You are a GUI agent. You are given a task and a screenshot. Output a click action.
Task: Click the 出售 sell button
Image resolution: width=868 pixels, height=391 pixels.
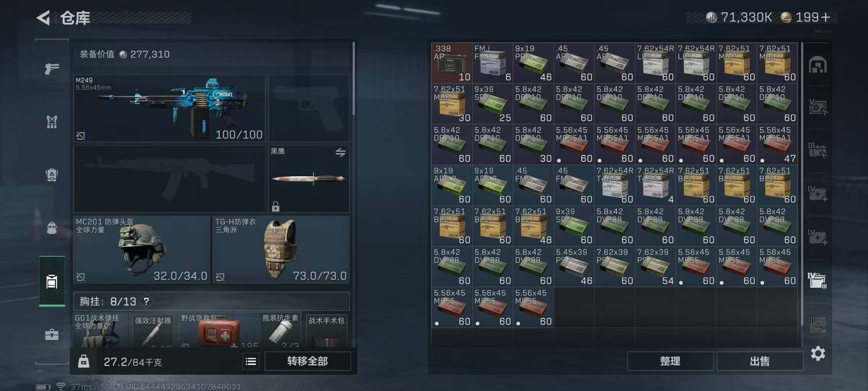tap(760, 361)
